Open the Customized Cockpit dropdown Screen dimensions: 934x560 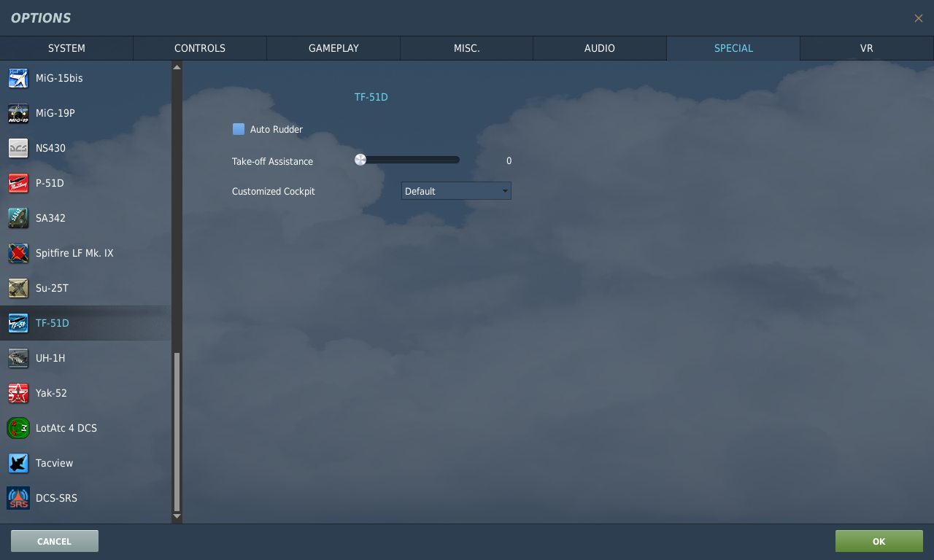coord(456,191)
